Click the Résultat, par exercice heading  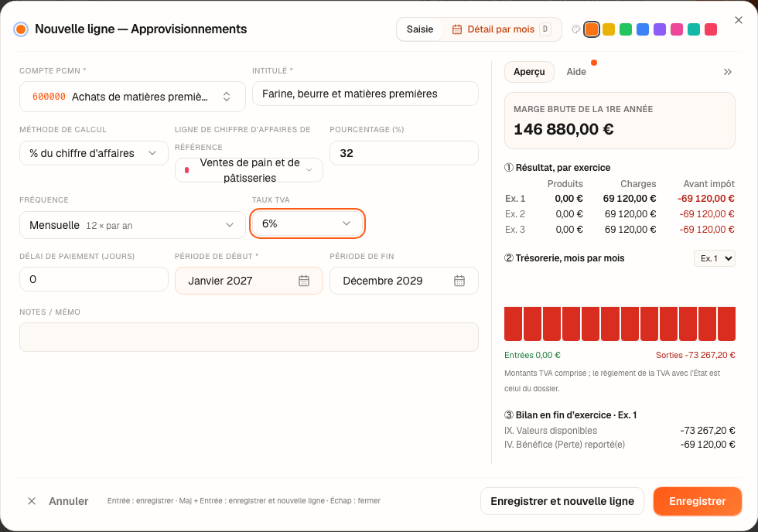pos(558,168)
